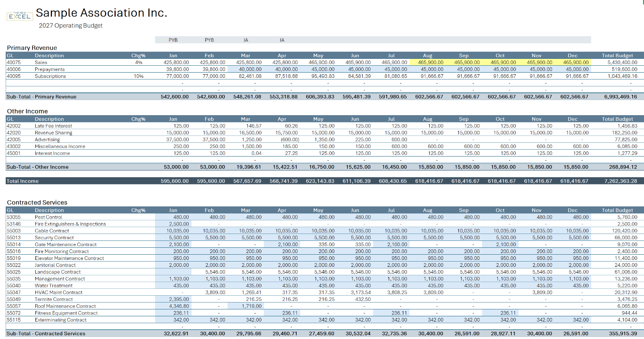Select the Late Fee Interest row label

coord(53,126)
